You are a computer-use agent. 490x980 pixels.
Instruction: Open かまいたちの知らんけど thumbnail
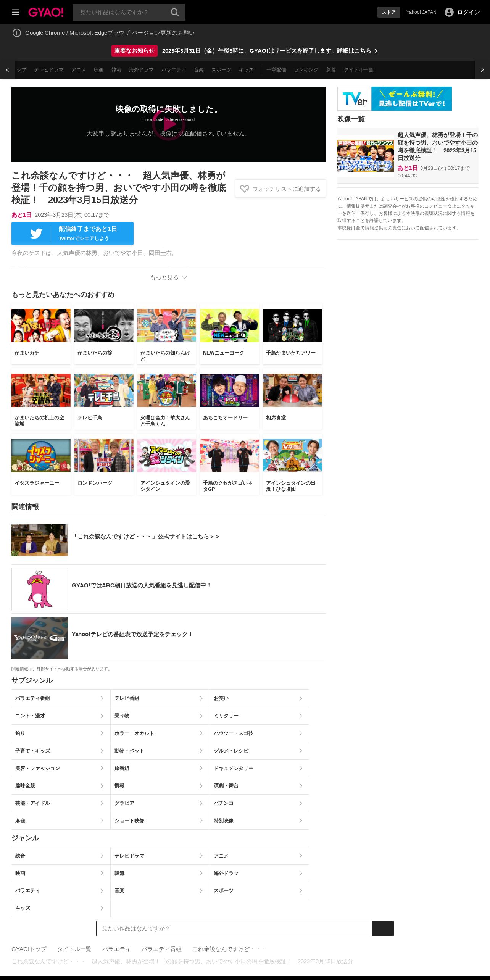(167, 326)
